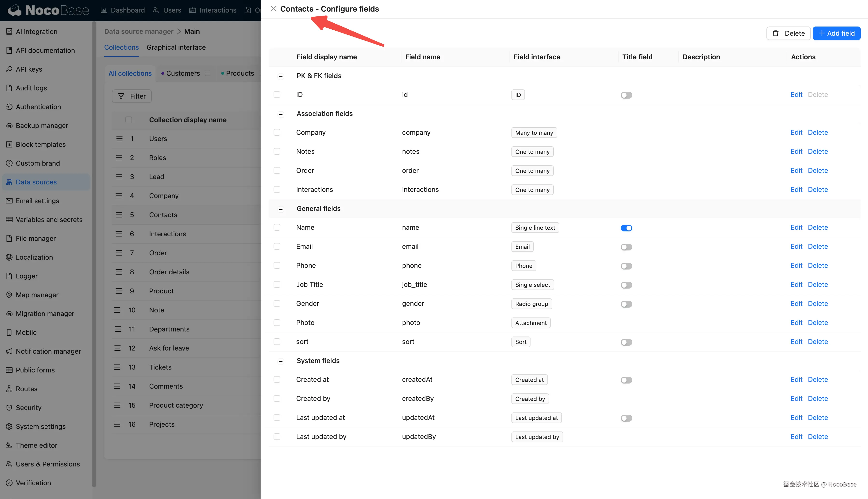Click the Theme editor icon
The image size is (868, 499).
[9, 445]
